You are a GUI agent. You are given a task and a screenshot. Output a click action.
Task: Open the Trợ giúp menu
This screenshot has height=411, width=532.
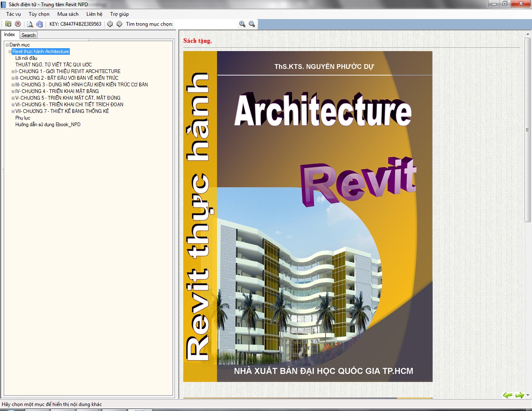pos(119,14)
